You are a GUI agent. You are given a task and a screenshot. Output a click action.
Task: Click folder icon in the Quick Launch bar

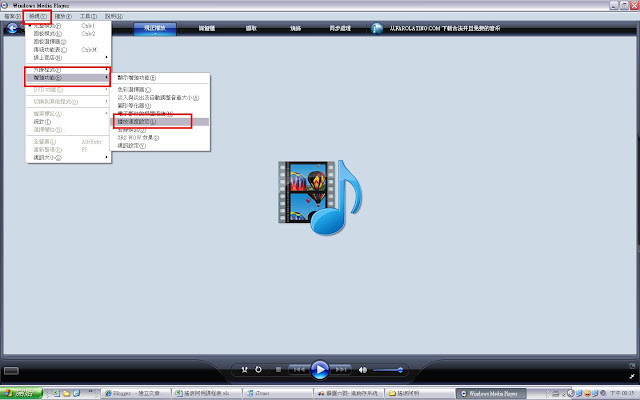66,393
